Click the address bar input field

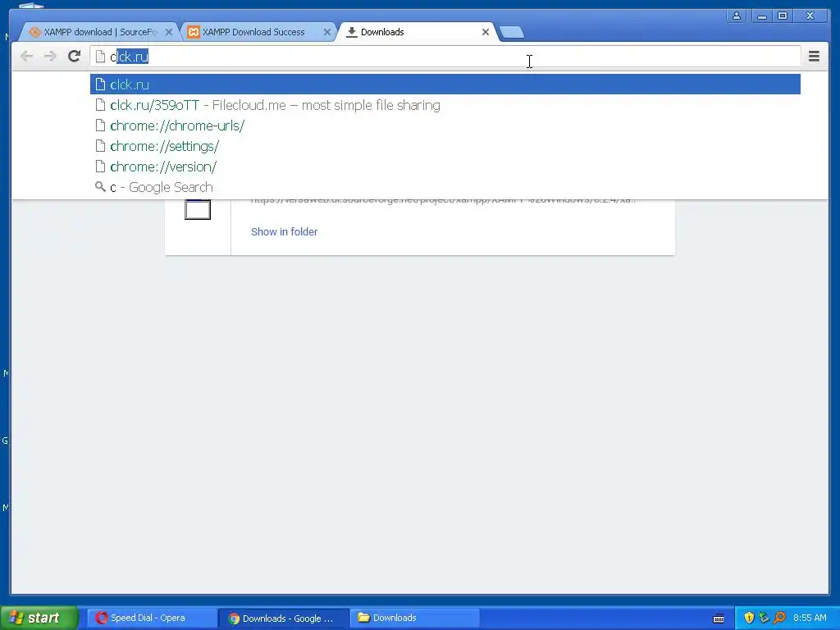coord(445,57)
